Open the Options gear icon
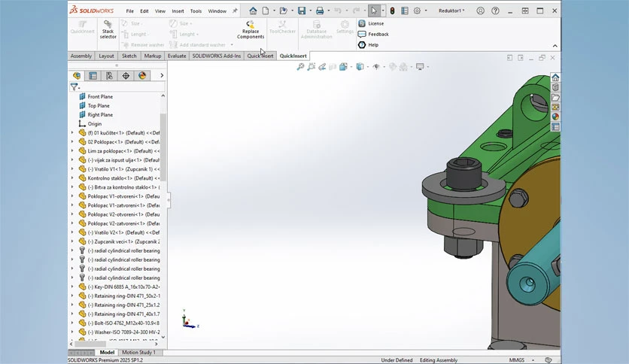Viewport: 629px width, 364px height. point(417,11)
